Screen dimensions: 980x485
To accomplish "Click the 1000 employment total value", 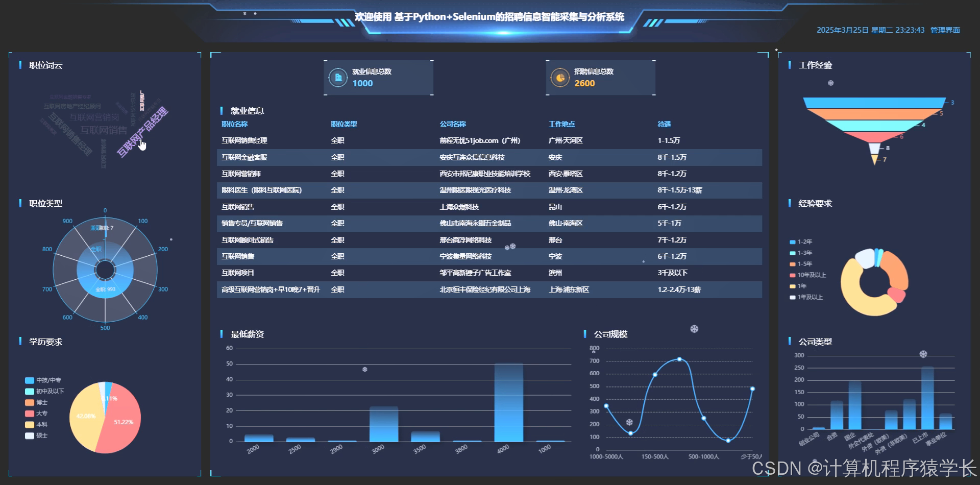I will [x=362, y=83].
